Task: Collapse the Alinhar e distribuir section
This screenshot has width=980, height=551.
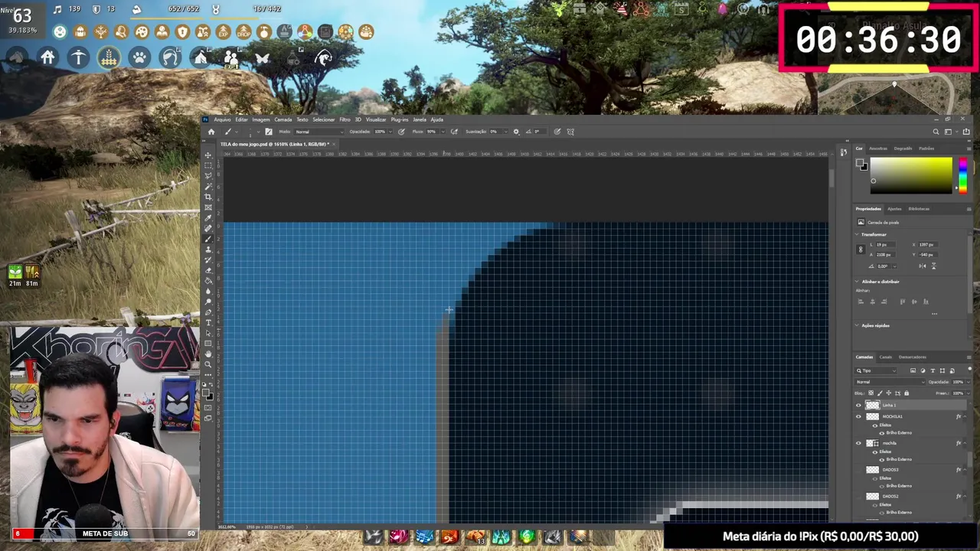Action: 857,282
